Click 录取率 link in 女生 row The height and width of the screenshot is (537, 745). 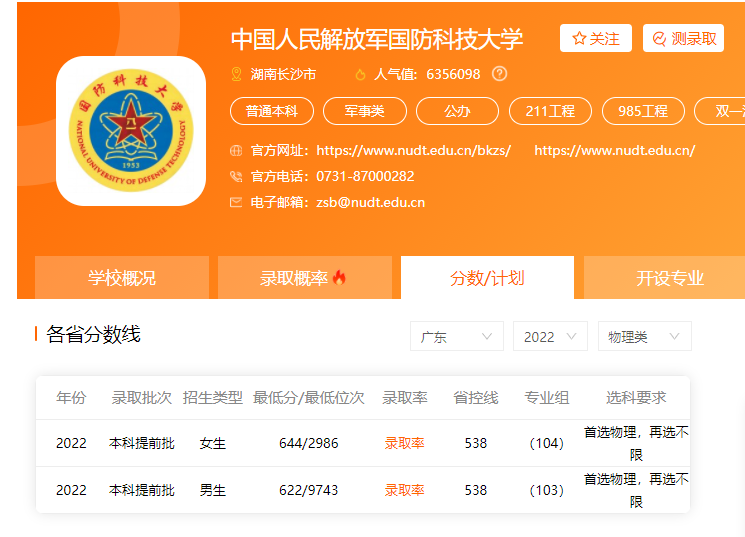coord(404,443)
